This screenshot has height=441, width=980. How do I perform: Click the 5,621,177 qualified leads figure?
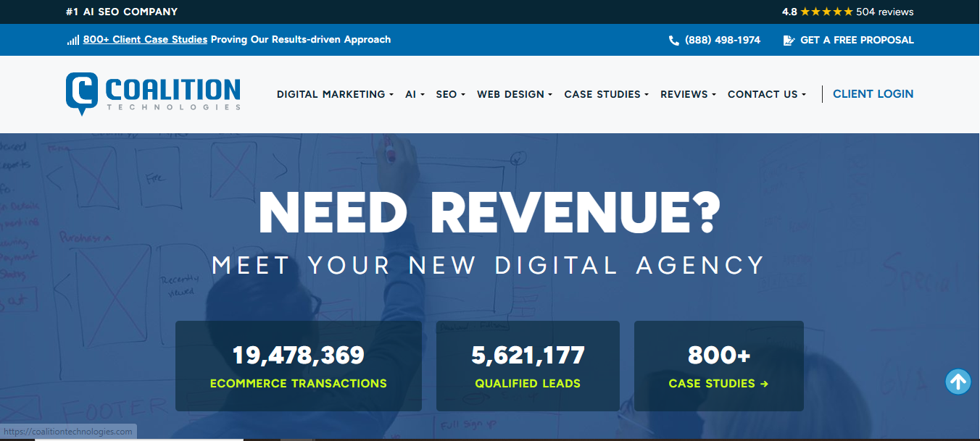[x=528, y=356]
